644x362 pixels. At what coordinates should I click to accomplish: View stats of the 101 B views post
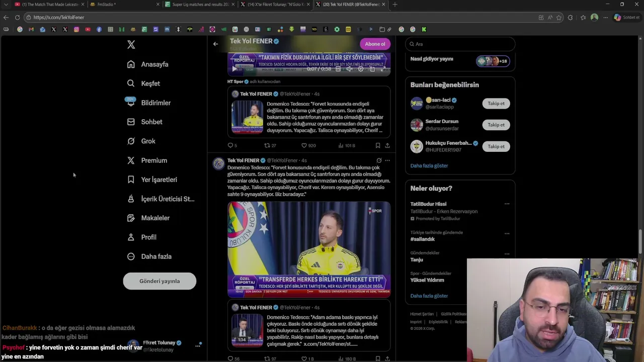point(346,145)
